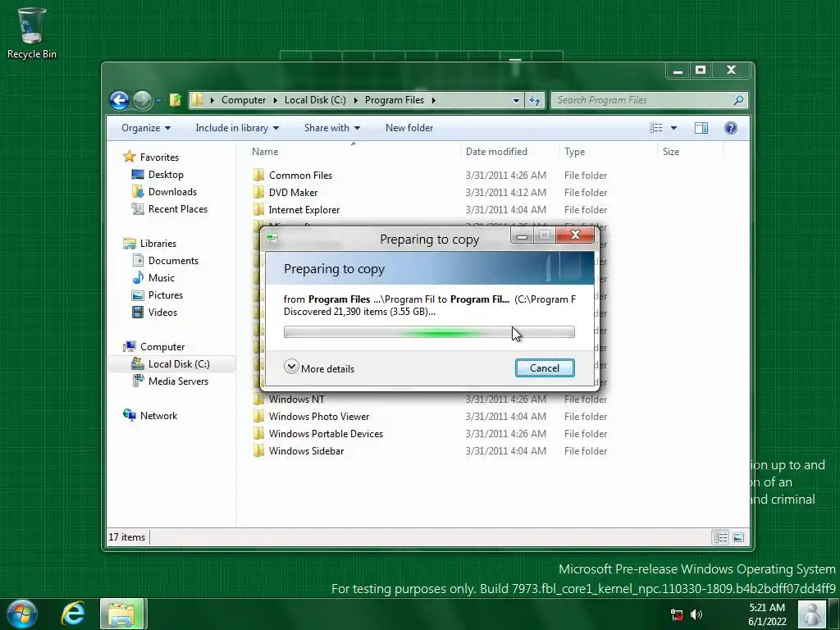
Task: Click the Back navigation arrow in Explorer
Action: coord(119,100)
